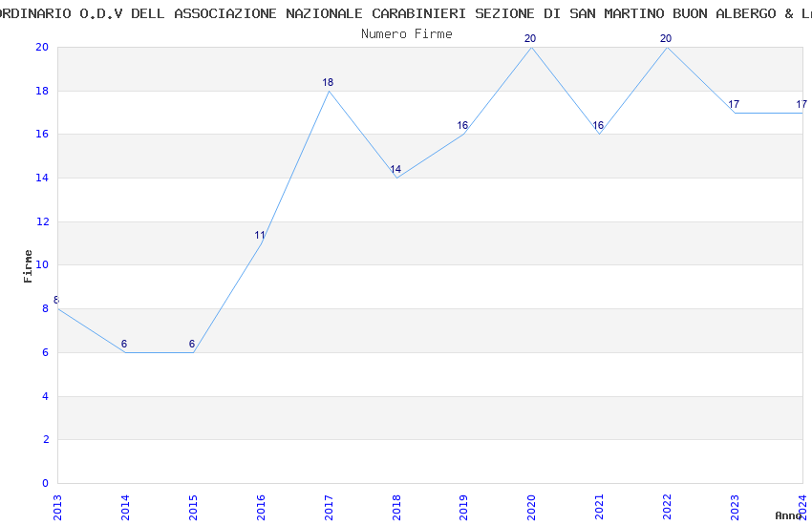
Task: Click the Anno x-axis title
Action: click(788, 515)
